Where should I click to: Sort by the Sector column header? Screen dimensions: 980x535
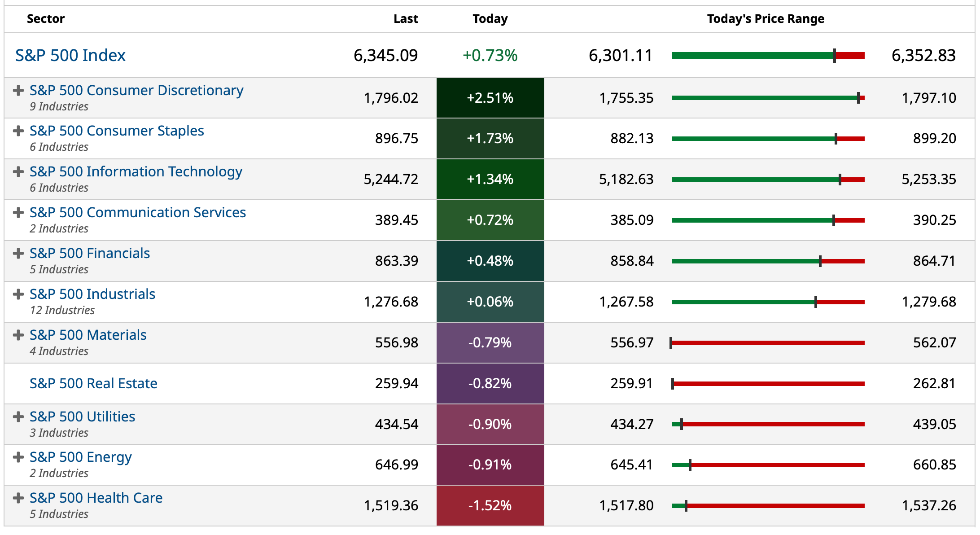pyautogui.click(x=46, y=19)
